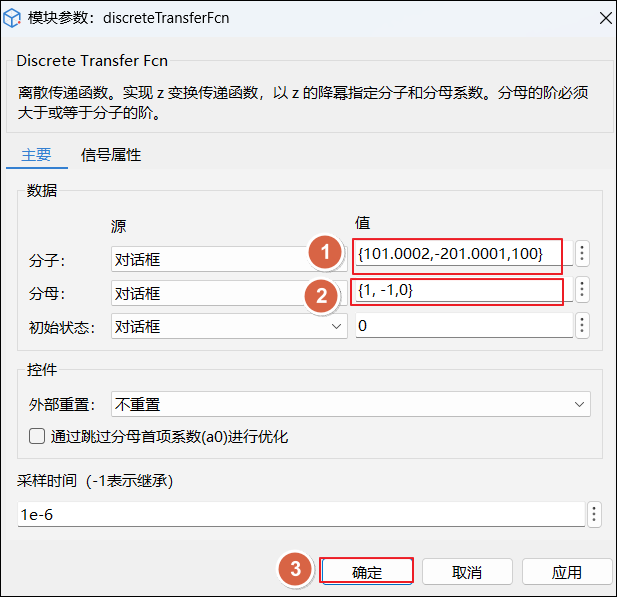
Task: Click the 分母 value input field
Action: pyautogui.click(x=460, y=290)
